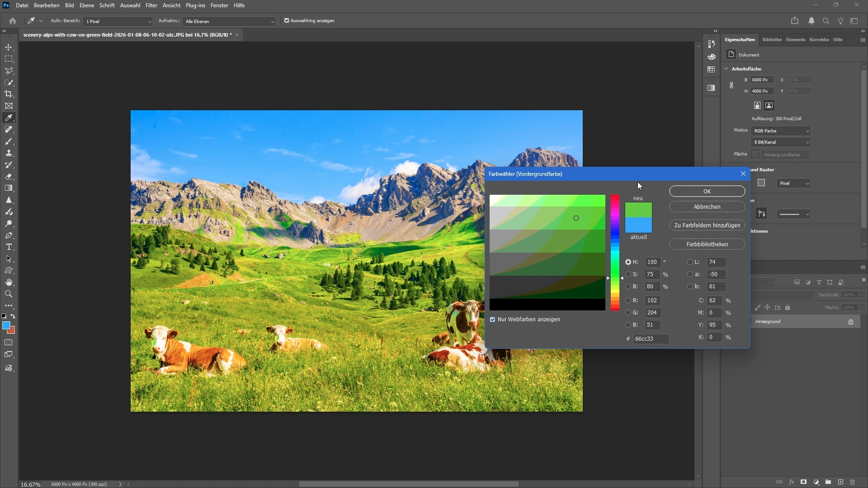Image resolution: width=868 pixels, height=488 pixels.
Task: Open the RGB-Farbe mode dropdown
Action: click(781, 131)
